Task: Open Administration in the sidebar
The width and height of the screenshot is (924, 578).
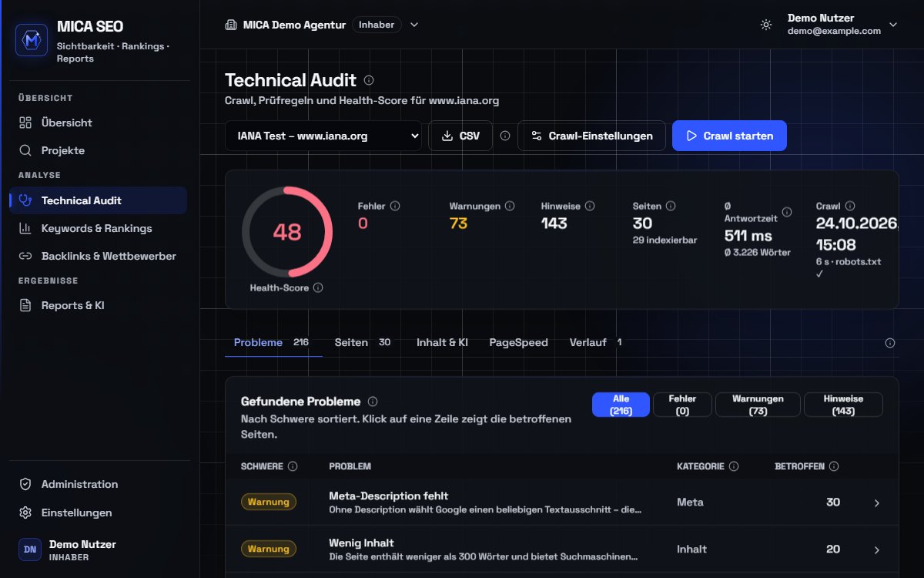Action: click(99, 484)
